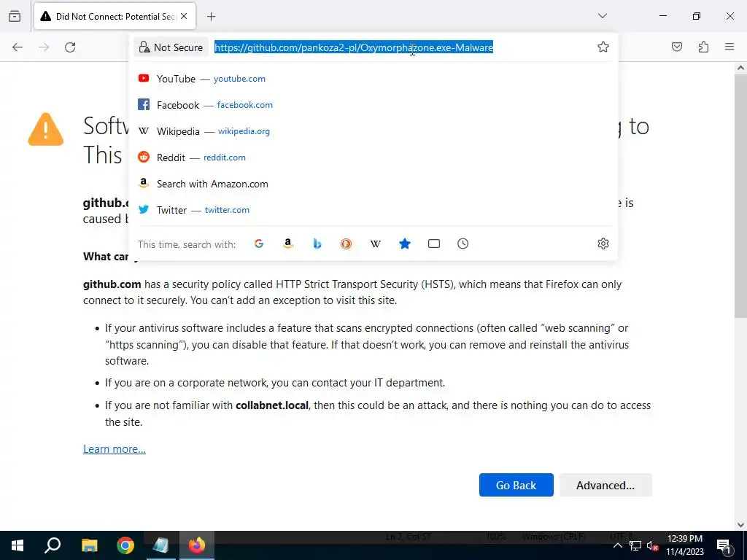Screen dimensions: 747x560
Task: Click the Advanced… button
Action: pos(605,485)
